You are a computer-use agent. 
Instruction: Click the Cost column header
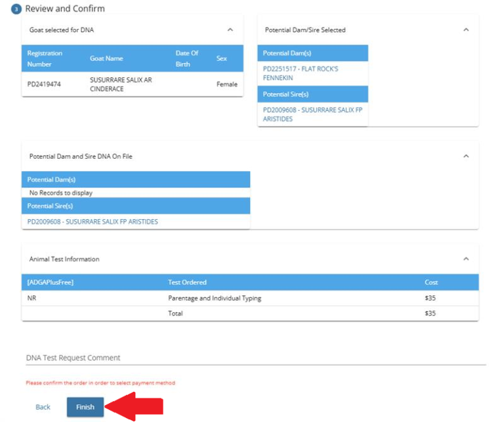[x=430, y=282]
